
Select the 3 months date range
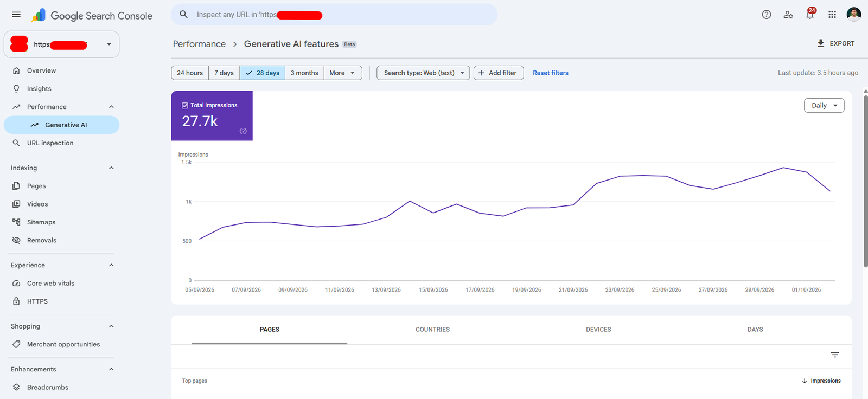click(x=304, y=73)
